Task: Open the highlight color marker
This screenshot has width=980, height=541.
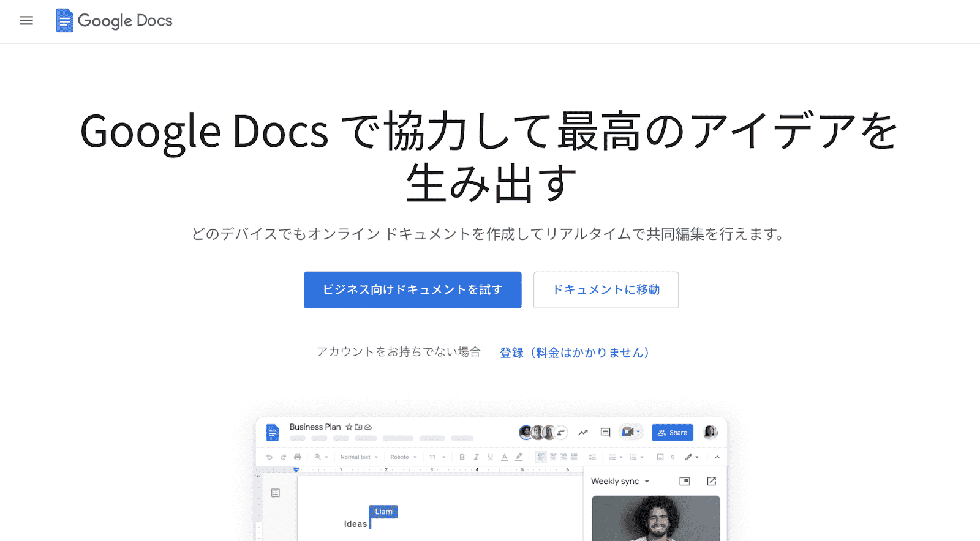Action: pyautogui.click(x=519, y=457)
